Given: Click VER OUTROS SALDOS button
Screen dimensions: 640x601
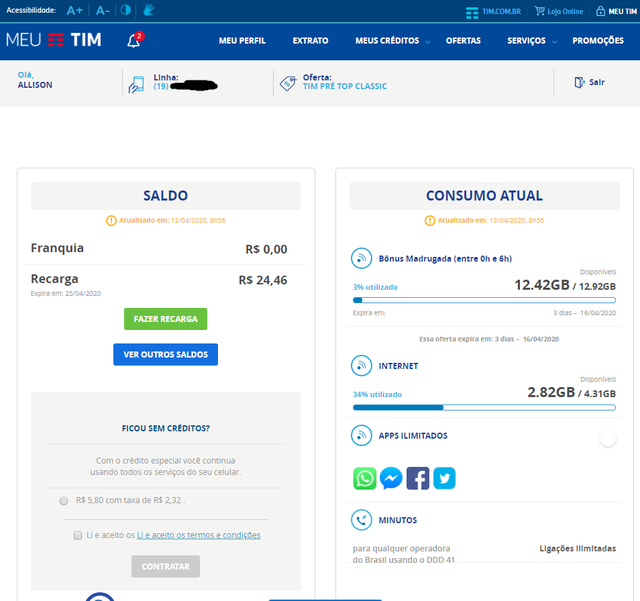Looking at the screenshot, I should click(165, 354).
